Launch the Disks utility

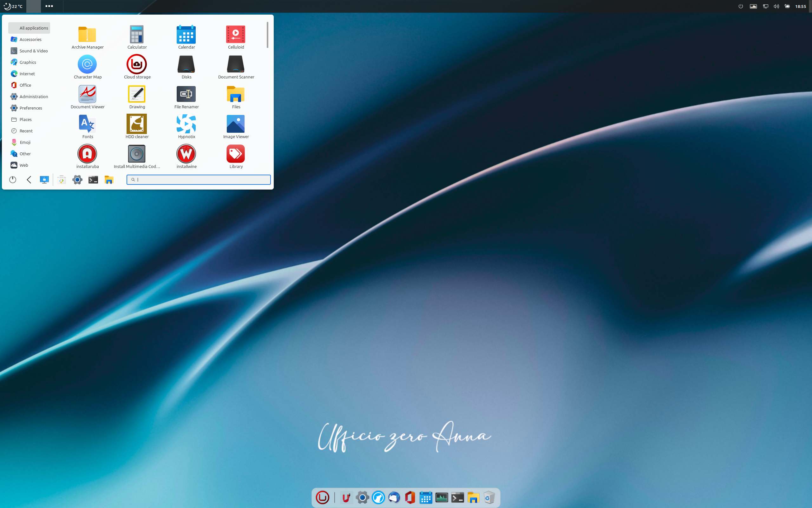[x=186, y=67]
